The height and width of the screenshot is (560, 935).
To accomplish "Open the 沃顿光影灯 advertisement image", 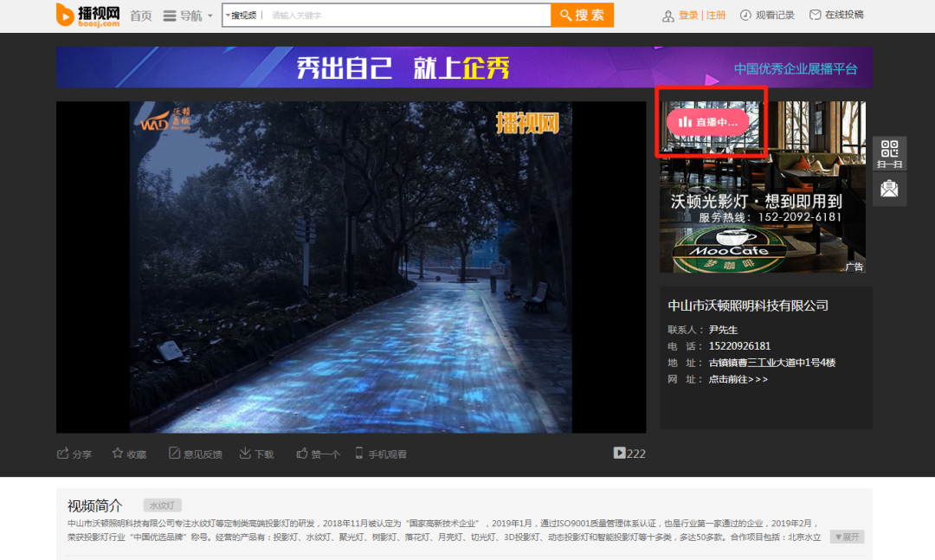I will click(x=762, y=187).
